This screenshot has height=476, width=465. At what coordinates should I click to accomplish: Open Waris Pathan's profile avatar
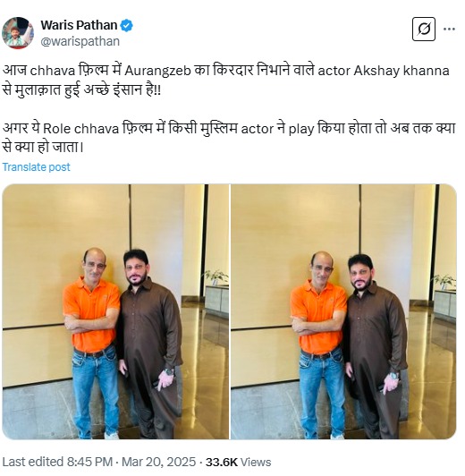[18, 33]
